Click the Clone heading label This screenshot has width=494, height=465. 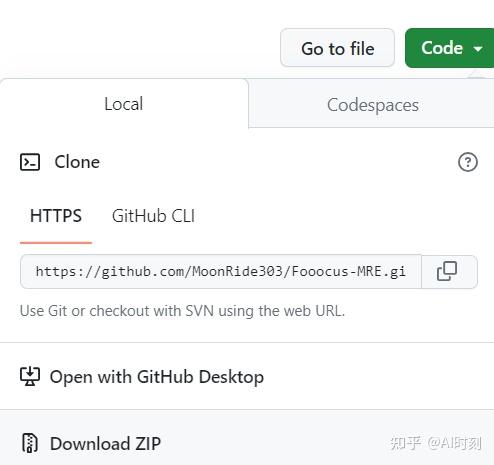pos(77,162)
